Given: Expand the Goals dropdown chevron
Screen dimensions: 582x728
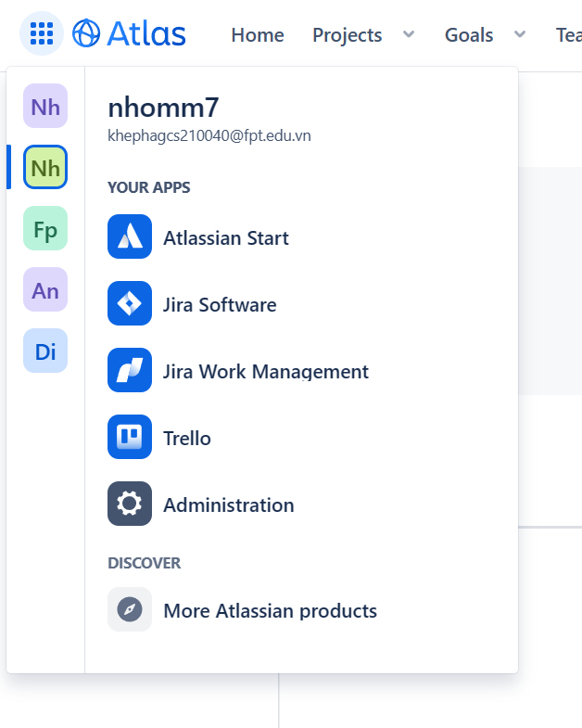Looking at the screenshot, I should [x=520, y=34].
